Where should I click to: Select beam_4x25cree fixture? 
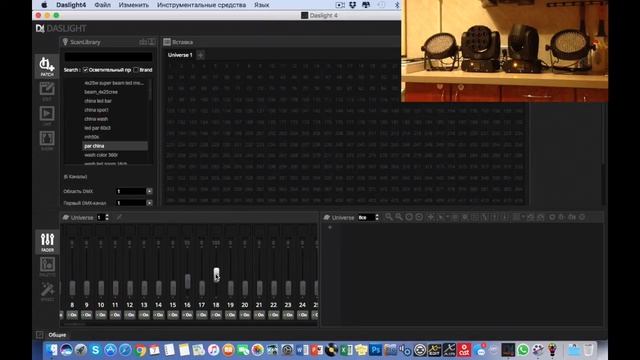pyautogui.click(x=101, y=92)
